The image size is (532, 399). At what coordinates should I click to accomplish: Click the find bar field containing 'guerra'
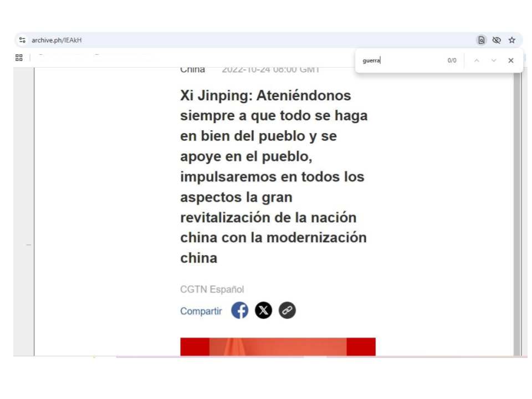pyautogui.click(x=399, y=60)
